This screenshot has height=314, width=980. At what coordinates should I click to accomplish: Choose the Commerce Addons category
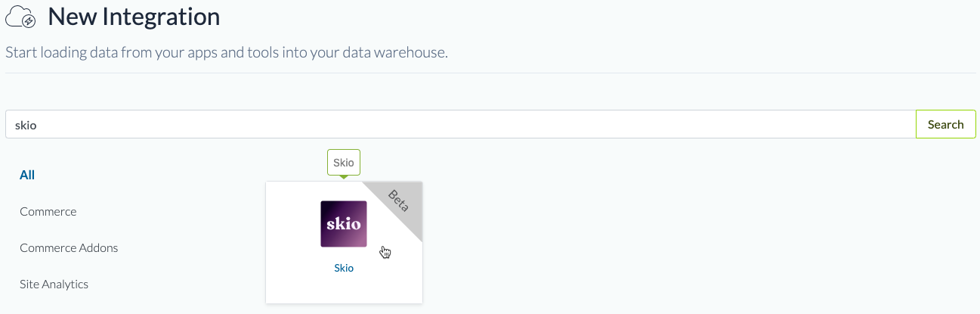69,248
